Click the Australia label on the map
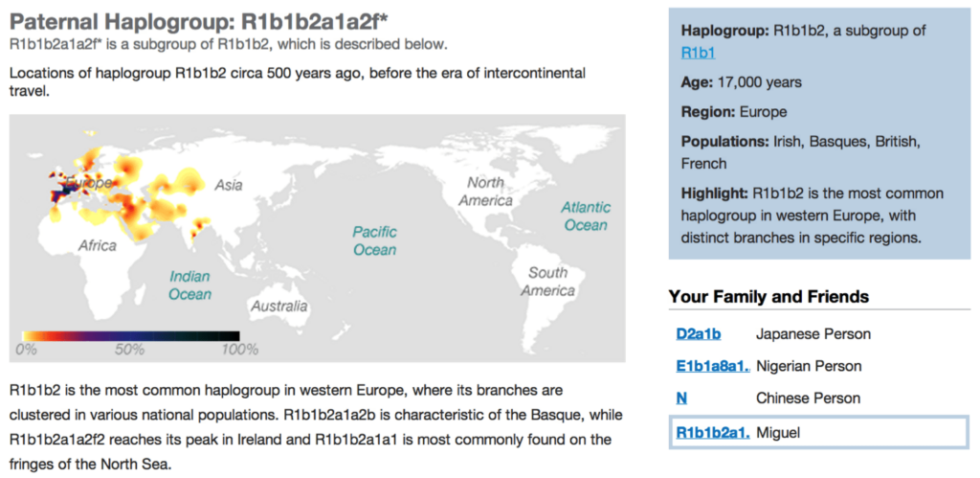 point(279,307)
